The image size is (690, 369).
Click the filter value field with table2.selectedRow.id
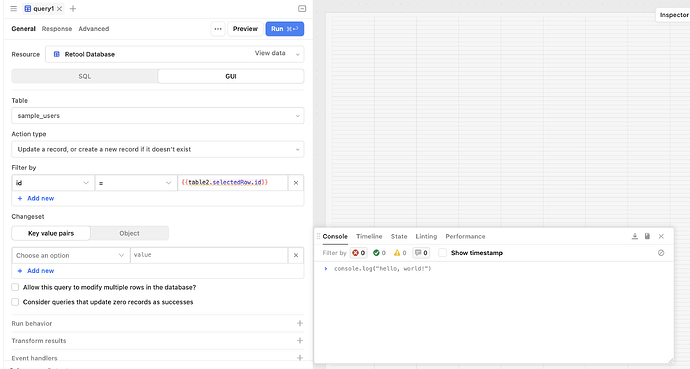pyautogui.click(x=233, y=183)
